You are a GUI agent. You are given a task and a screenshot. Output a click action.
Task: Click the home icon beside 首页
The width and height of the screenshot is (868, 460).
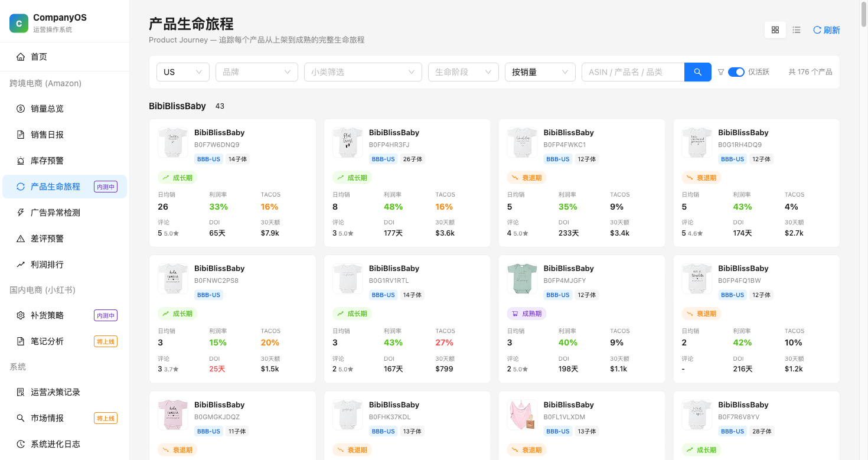(21, 57)
